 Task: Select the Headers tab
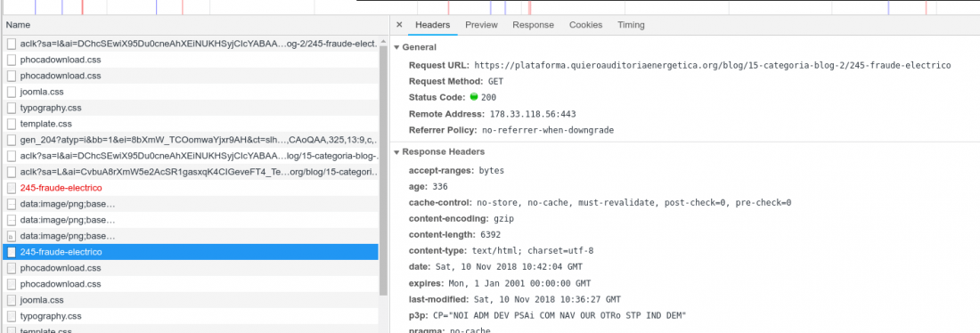pos(432,25)
